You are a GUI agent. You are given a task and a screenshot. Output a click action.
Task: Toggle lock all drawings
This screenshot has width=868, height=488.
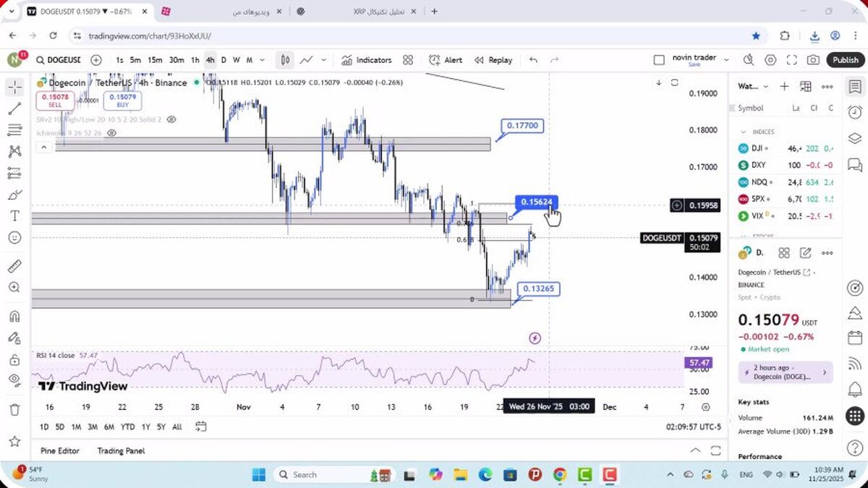point(14,360)
